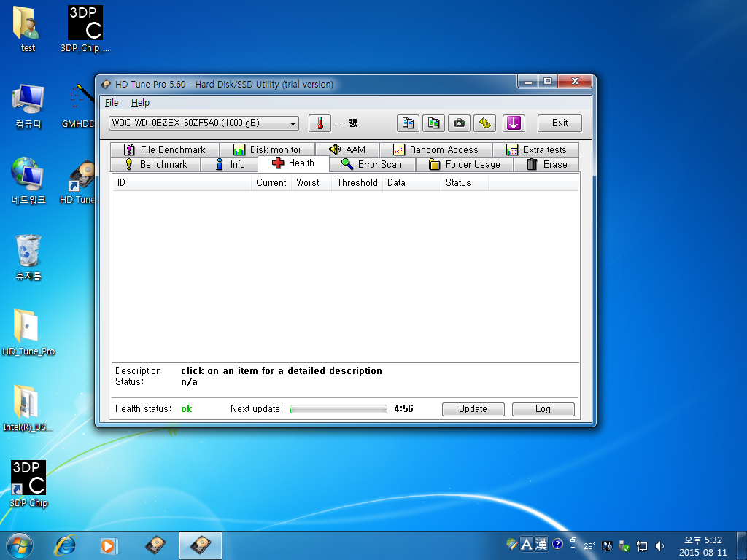Open the Log button
This screenshot has width=747, height=560.
(x=543, y=409)
